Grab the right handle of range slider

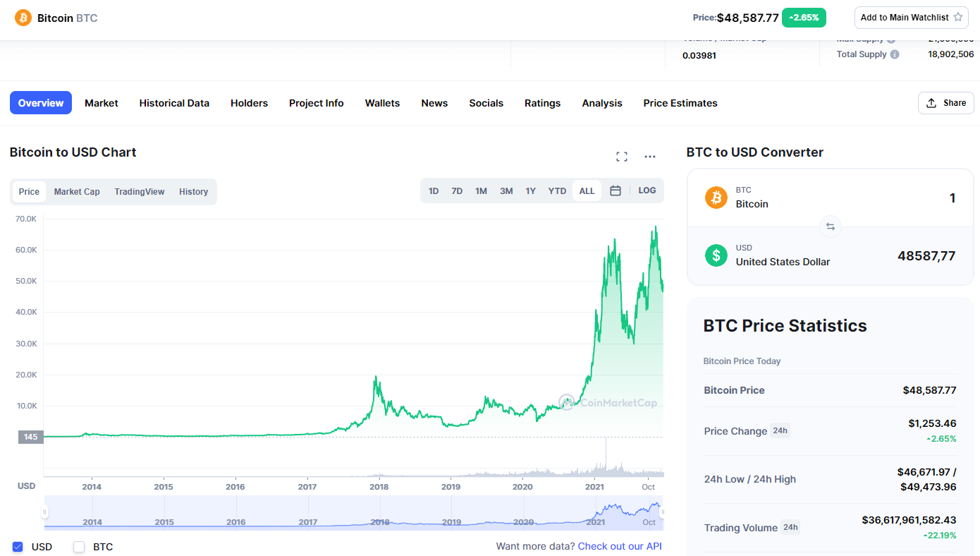coord(662,512)
